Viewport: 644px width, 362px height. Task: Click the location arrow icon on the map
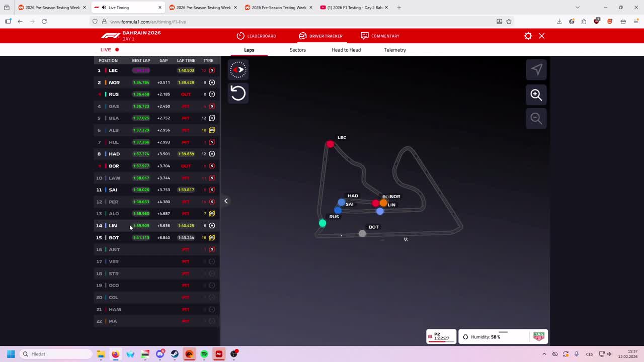536,69
